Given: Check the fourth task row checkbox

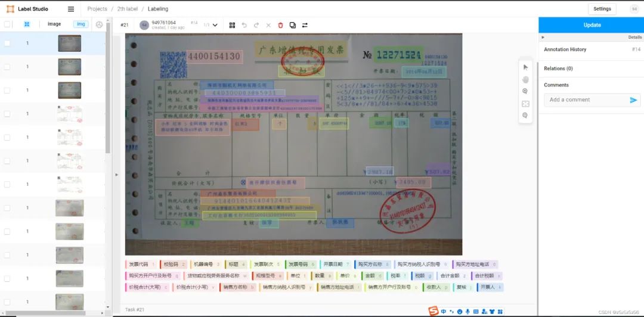Looking at the screenshot, I should click(7, 114).
